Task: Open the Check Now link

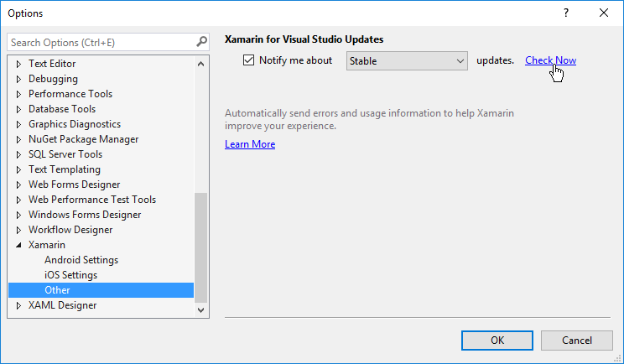Action: 550,60
